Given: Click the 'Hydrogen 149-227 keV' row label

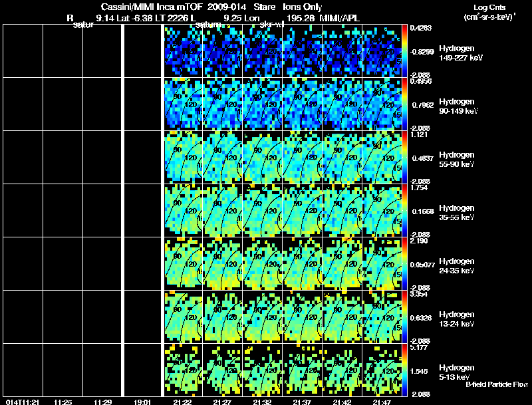Looking at the screenshot, I should pyautogui.click(x=461, y=53).
